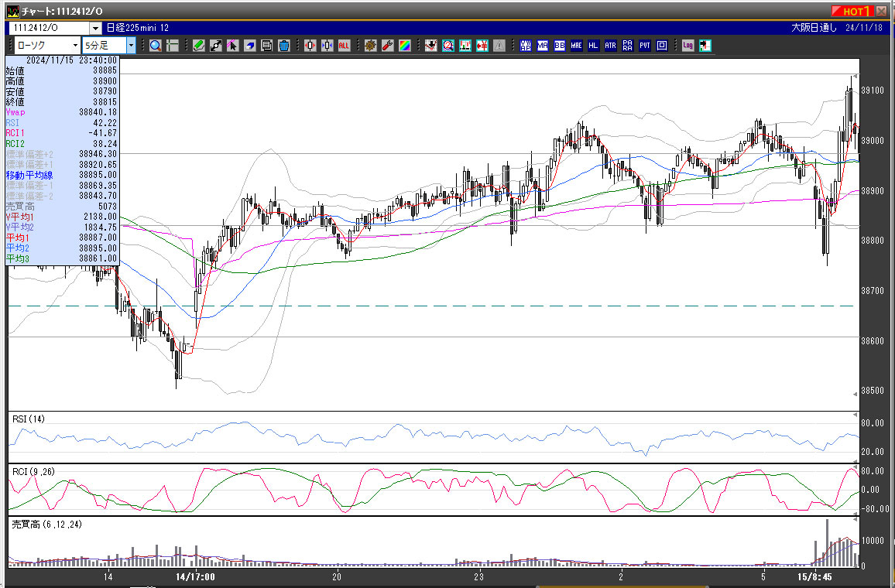The image size is (895, 588).
Task: Click the magnifier with number 2 icon
Action: (448, 46)
